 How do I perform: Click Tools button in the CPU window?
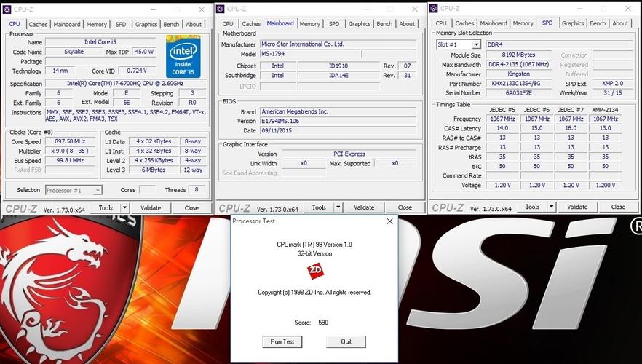[106, 208]
